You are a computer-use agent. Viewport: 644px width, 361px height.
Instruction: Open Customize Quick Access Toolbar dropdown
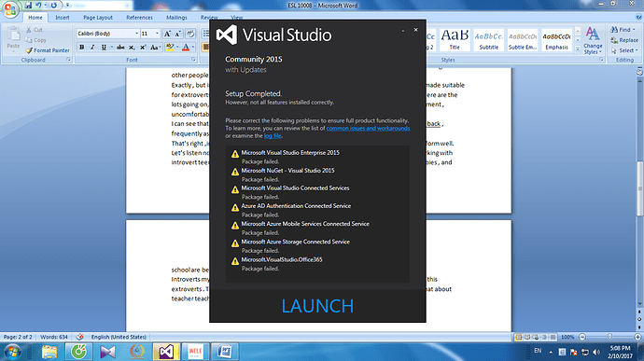pyautogui.click(x=67, y=6)
